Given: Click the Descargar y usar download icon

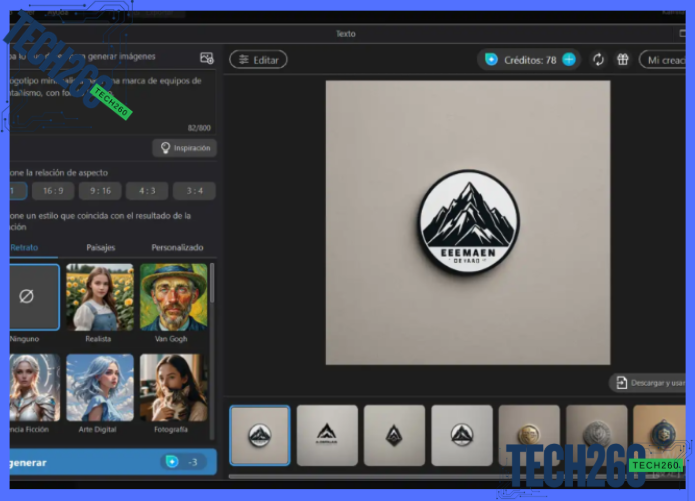Looking at the screenshot, I should click(622, 383).
